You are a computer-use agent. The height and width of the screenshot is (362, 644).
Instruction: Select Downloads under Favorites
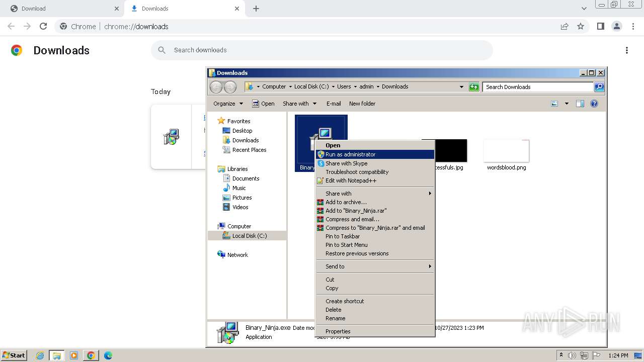click(240, 140)
